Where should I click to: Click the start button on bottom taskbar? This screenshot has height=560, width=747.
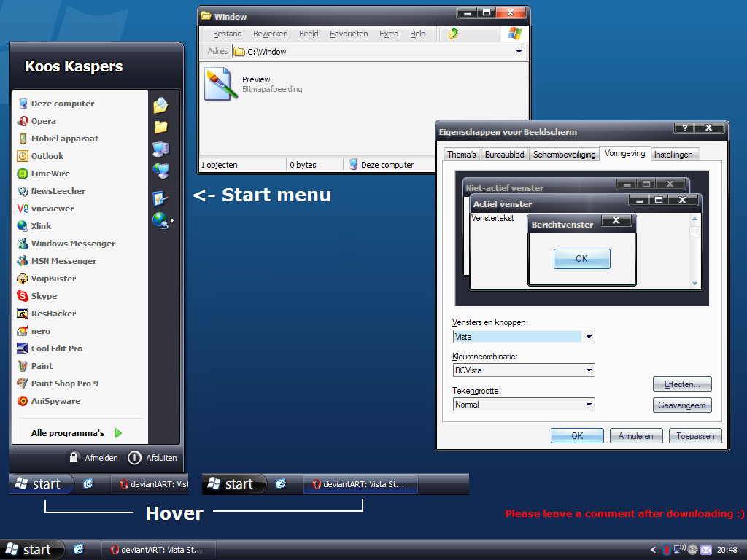click(31, 550)
